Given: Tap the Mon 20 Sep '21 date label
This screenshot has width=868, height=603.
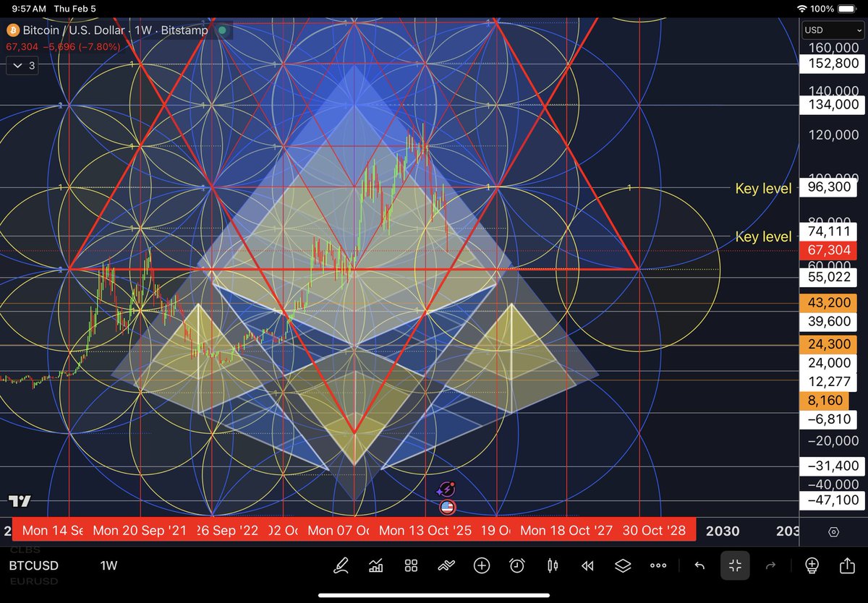Looking at the screenshot, I should tap(139, 530).
